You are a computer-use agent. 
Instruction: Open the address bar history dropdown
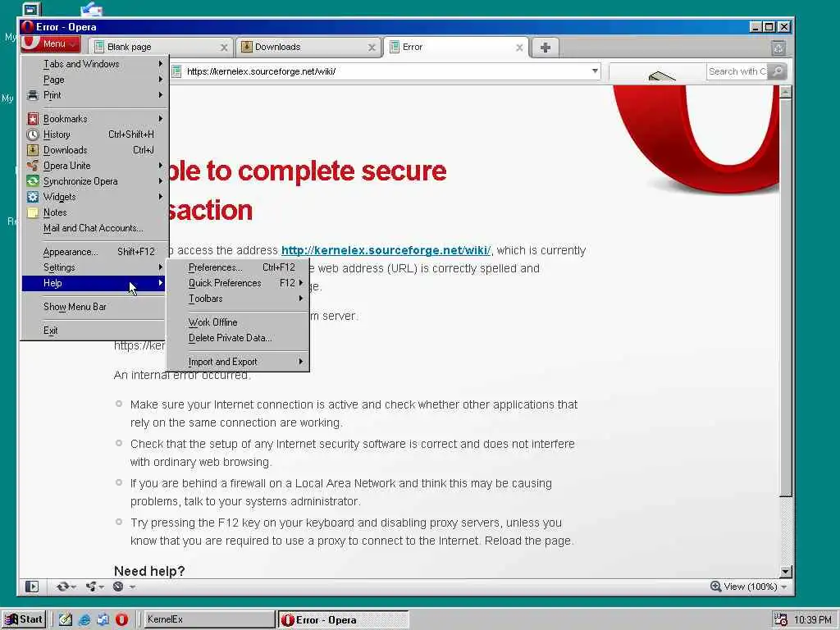pyautogui.click(x=595, y=71)
